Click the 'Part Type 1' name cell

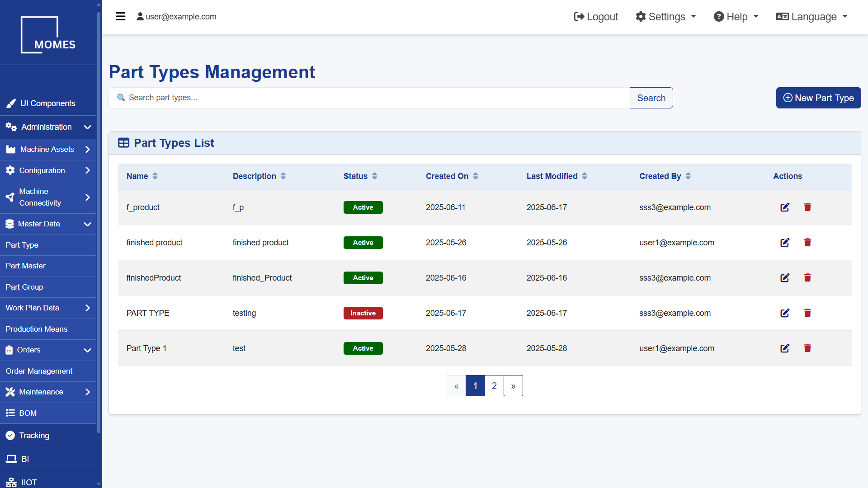point(146,348)
